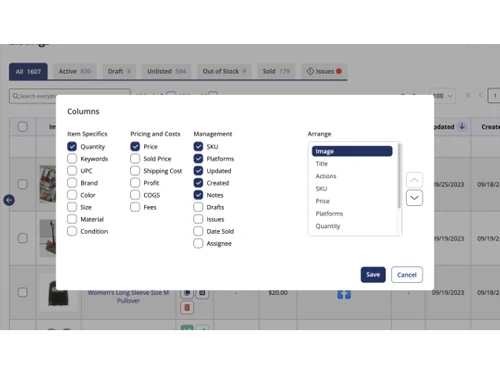Screen dimensions: 500x375
Task: Open the Issues tab
Action: (324, 71)
